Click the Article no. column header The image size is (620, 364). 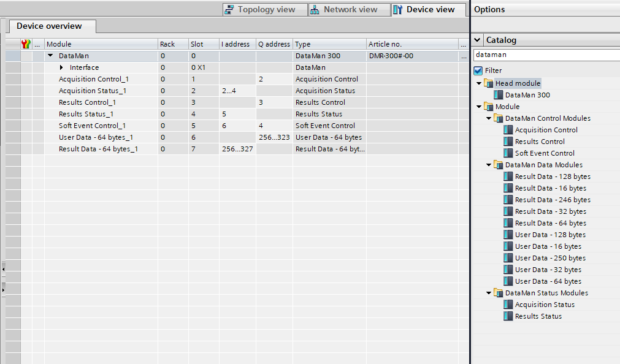(x=385, y=44)
